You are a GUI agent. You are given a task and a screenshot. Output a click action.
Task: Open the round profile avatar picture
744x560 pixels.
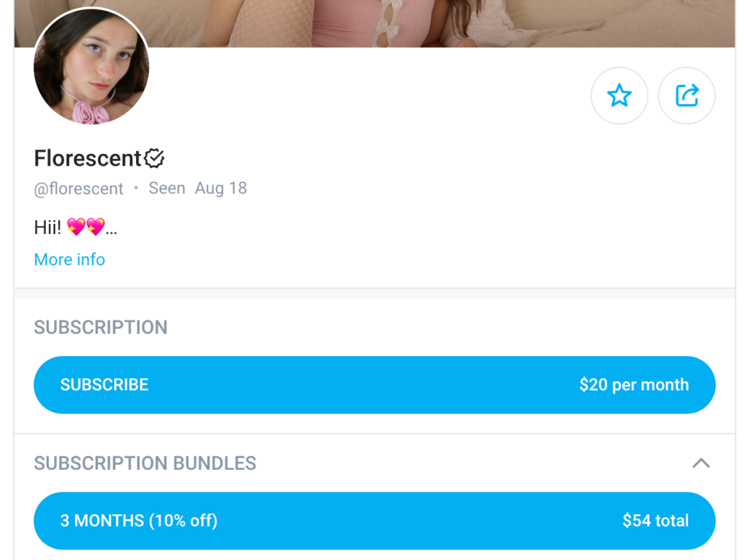coord(92,67)
